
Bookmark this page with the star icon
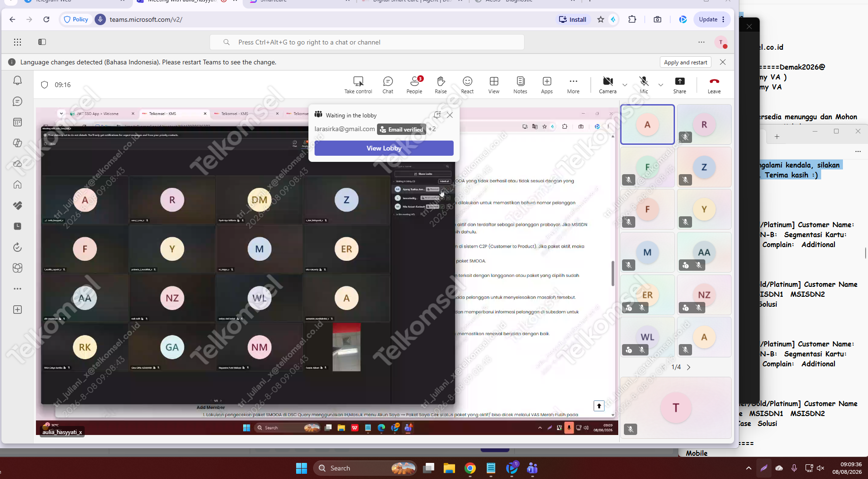click(601, 19)
